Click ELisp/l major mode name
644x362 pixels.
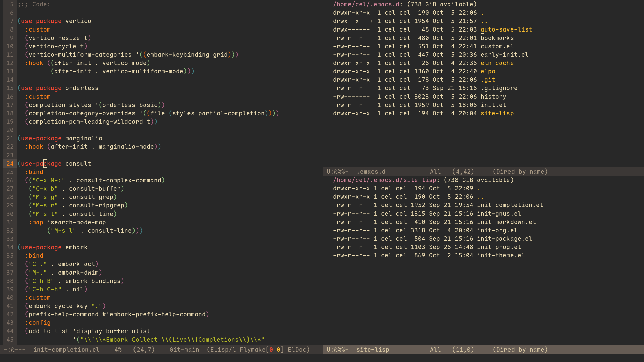223,350
